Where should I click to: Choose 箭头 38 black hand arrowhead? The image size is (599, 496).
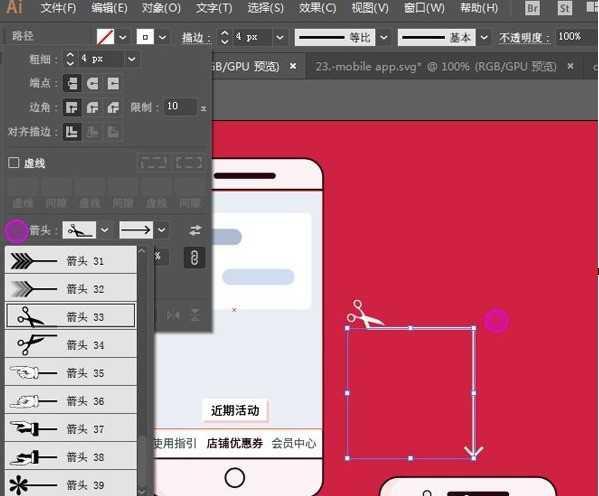[71, 457]
